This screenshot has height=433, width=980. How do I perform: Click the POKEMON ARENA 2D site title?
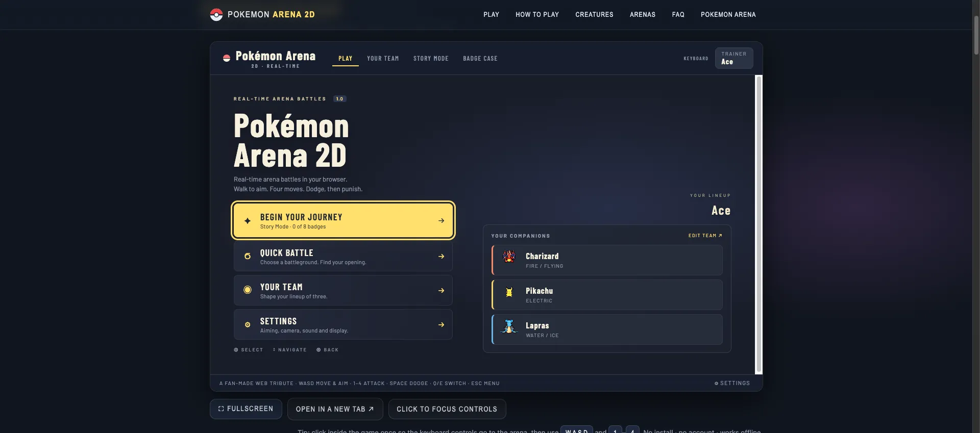click(x=271, y=15)
